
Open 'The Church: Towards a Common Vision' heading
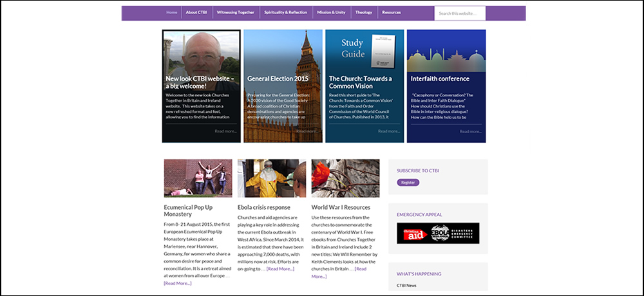click(x=360, y=82)
